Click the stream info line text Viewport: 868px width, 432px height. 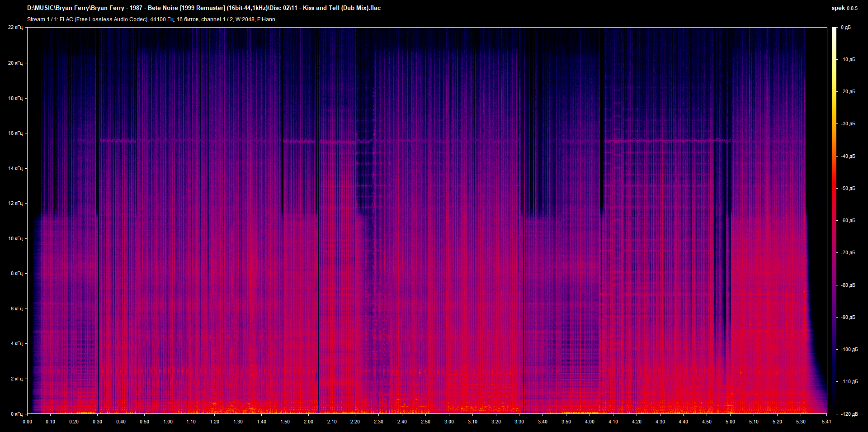pos(151,19)
